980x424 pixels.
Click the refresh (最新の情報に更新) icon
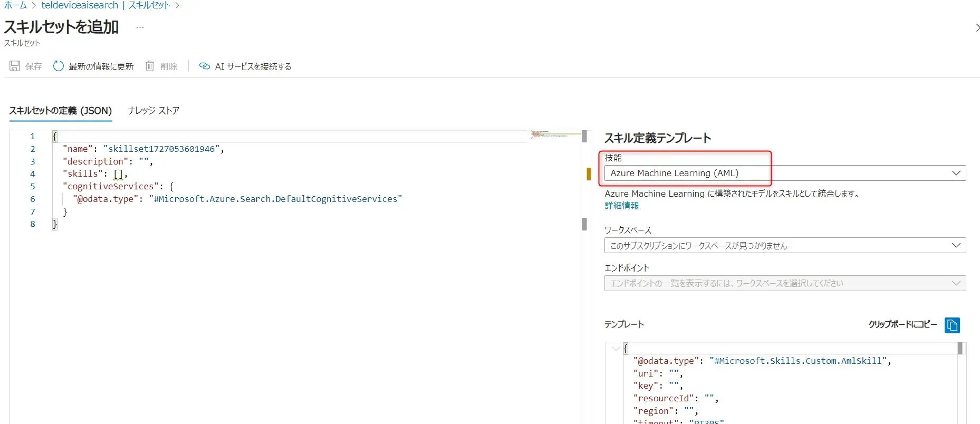(x=59, y=66)
